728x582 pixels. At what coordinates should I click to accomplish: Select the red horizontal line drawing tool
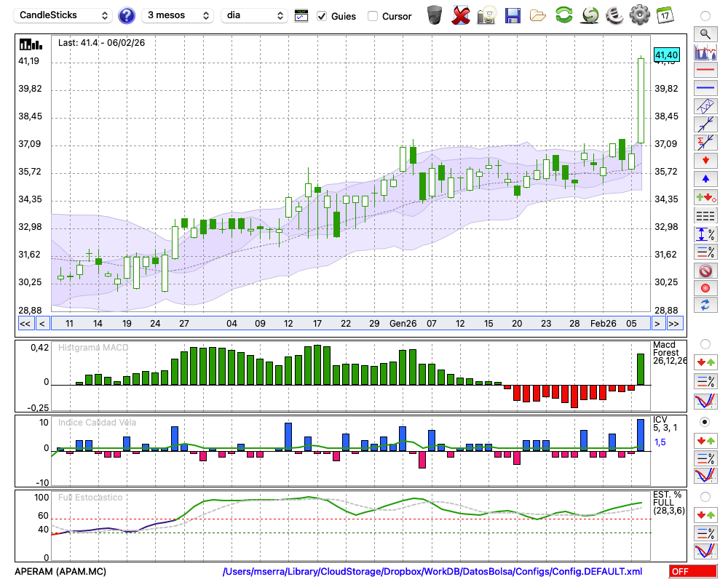[x=705, y=71]
